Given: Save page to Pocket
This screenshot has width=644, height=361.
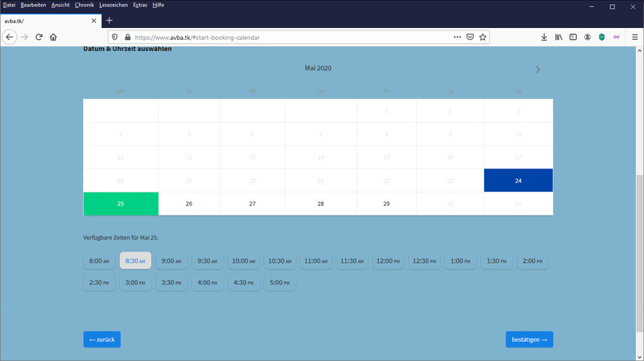Looking at the screenshot, I should pyautogui.click(x=471, y=37).
